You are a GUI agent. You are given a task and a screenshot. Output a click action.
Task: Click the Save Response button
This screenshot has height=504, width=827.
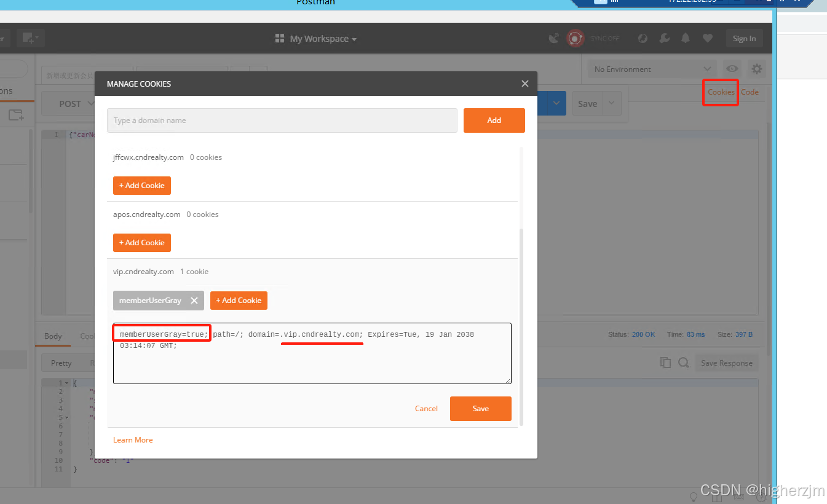pyautogui.click(x=727, y=363)
